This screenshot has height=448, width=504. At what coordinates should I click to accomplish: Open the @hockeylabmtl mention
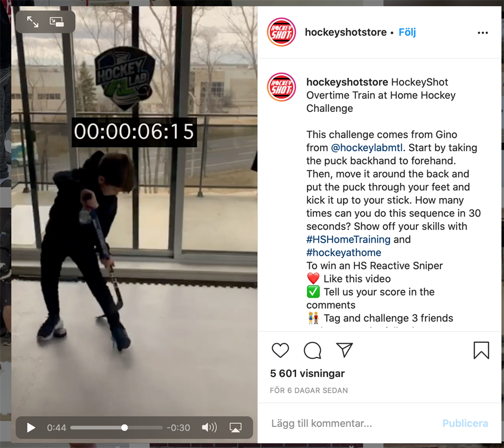coord(367,148)
